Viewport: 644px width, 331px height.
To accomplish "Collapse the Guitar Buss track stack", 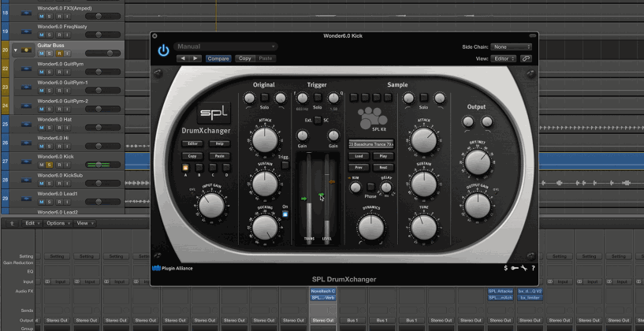I will 16,50.
